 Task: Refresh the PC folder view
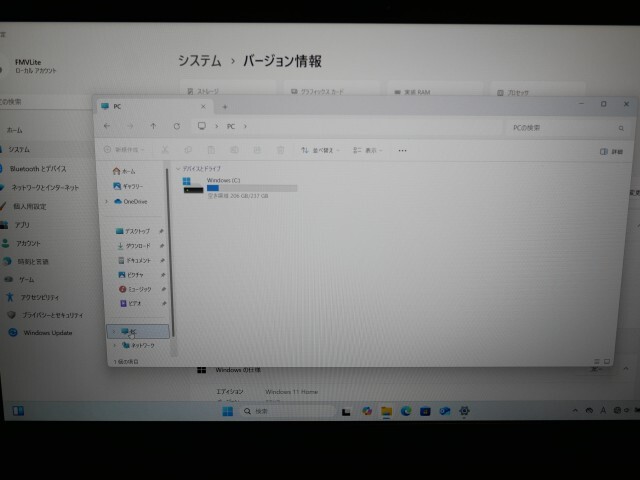point(177,126)
